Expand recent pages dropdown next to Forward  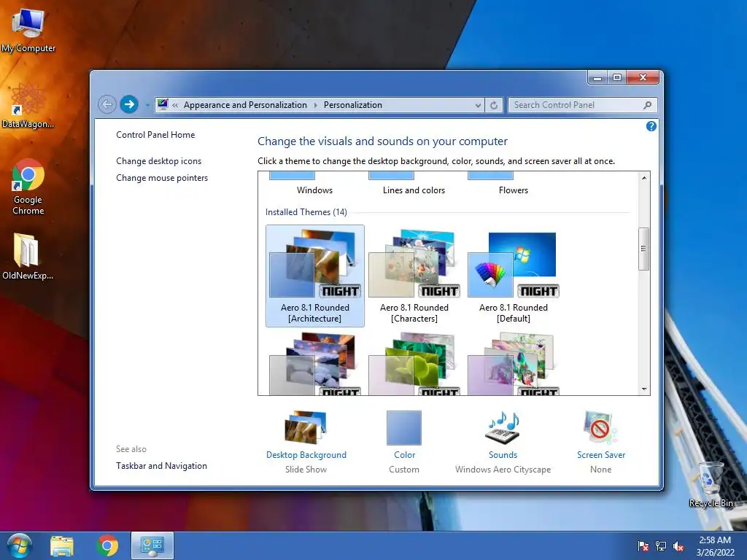(x=147, y=105)
